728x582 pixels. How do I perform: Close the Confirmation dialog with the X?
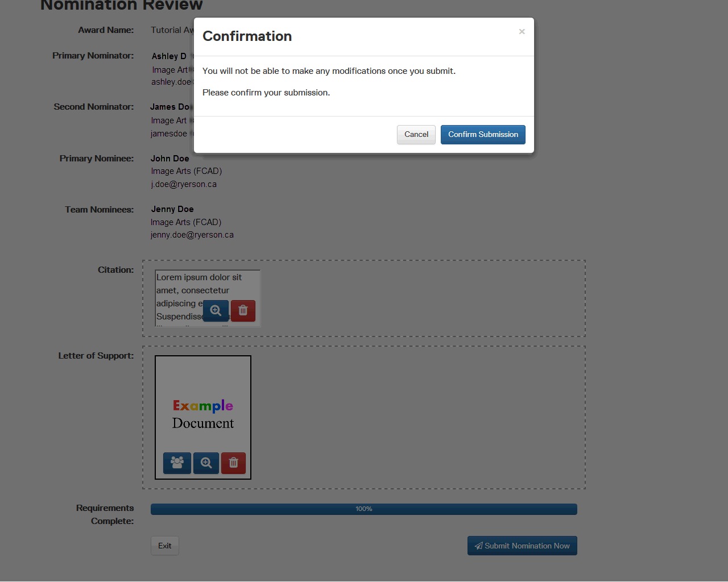click(x=522, y=32)
